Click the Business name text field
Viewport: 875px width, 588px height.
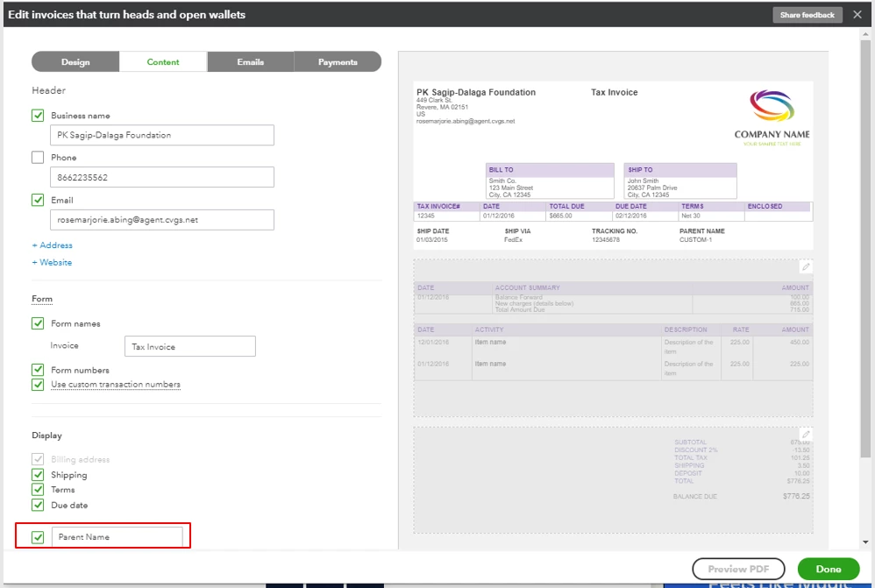[x=162, y=135]
